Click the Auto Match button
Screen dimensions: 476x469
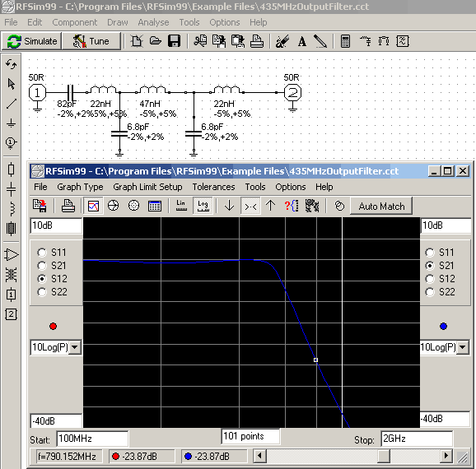[381, 207]
